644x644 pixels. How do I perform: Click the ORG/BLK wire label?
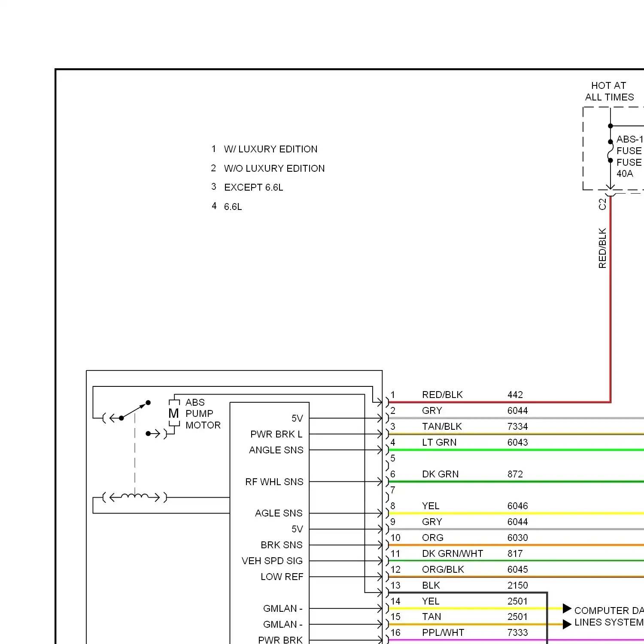(443, 569)
